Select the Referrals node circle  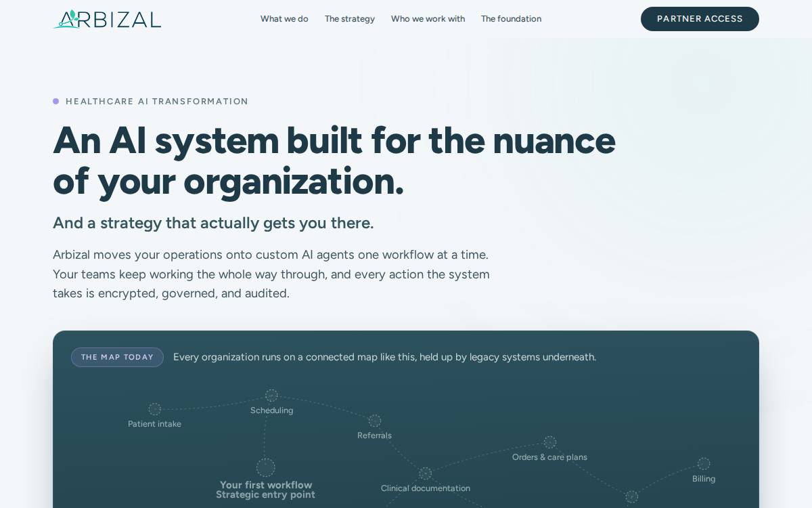tap(374, 421)
